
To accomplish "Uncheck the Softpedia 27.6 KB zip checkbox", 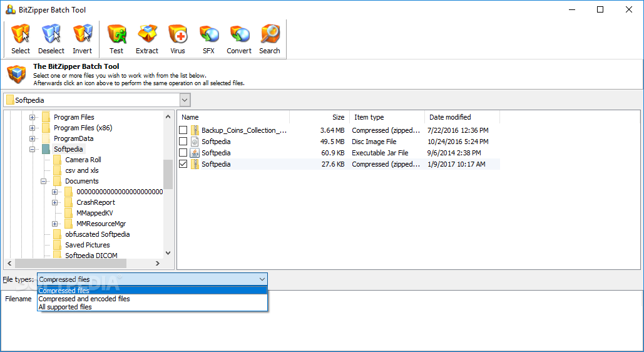I will pos(183,164).
